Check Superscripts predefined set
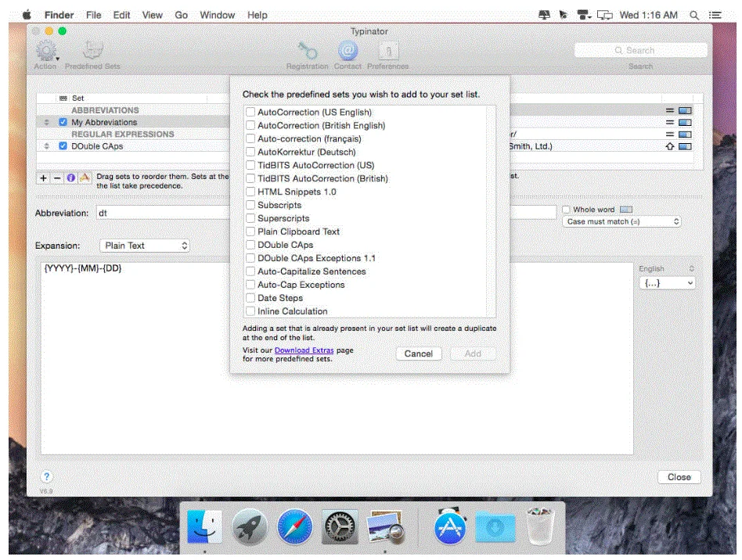The image size is (742, 560). tap(250, 218)
